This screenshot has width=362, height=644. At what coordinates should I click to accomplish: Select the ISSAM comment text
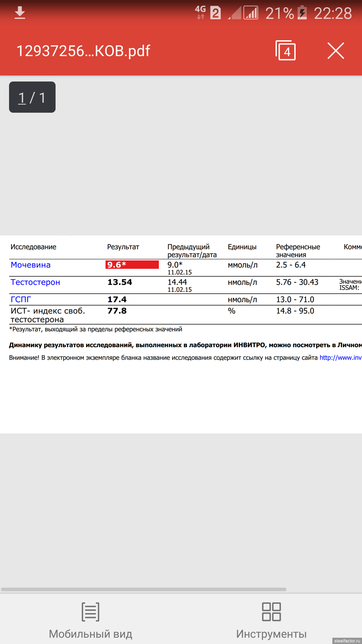(x=350, y=285)
